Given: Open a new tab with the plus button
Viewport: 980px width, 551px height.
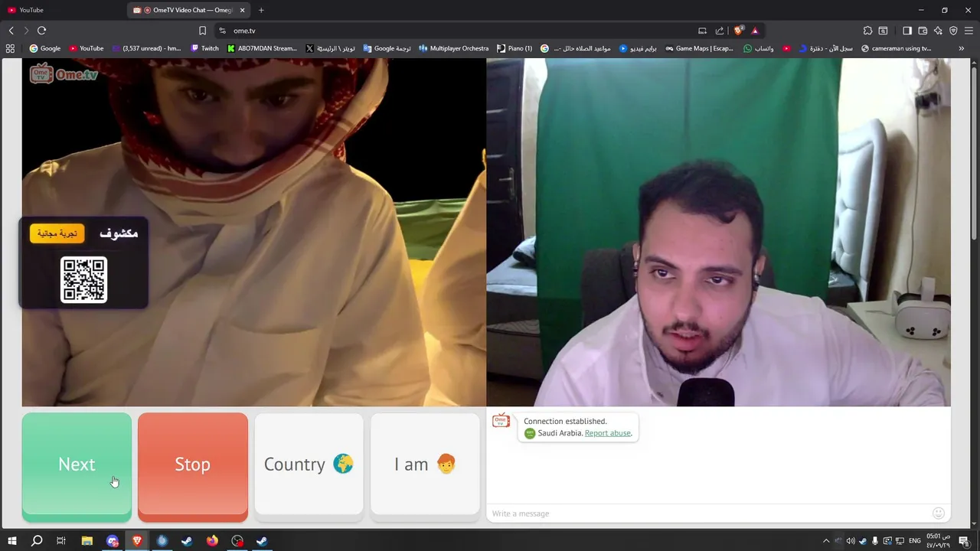Looking at the screenshot, I should tap(261, 10).
